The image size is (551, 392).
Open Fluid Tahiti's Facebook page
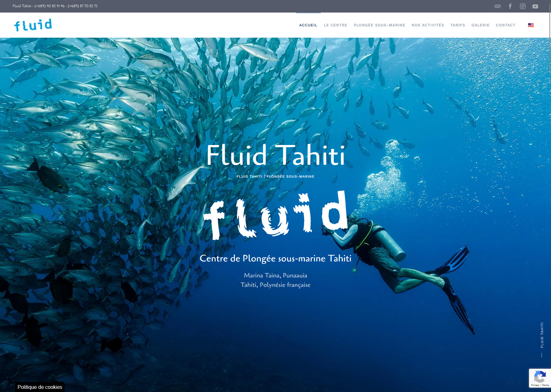(510, 6)
